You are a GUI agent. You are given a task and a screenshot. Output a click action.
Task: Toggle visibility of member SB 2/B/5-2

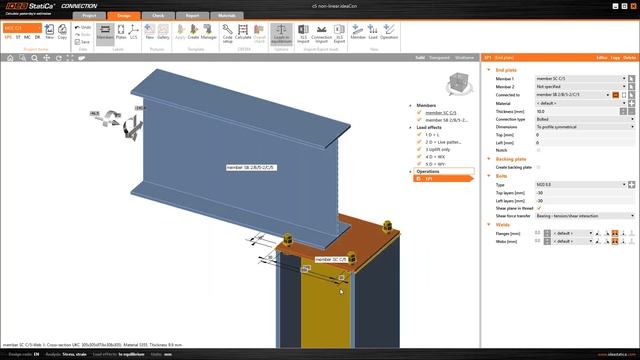coord(419,120)
